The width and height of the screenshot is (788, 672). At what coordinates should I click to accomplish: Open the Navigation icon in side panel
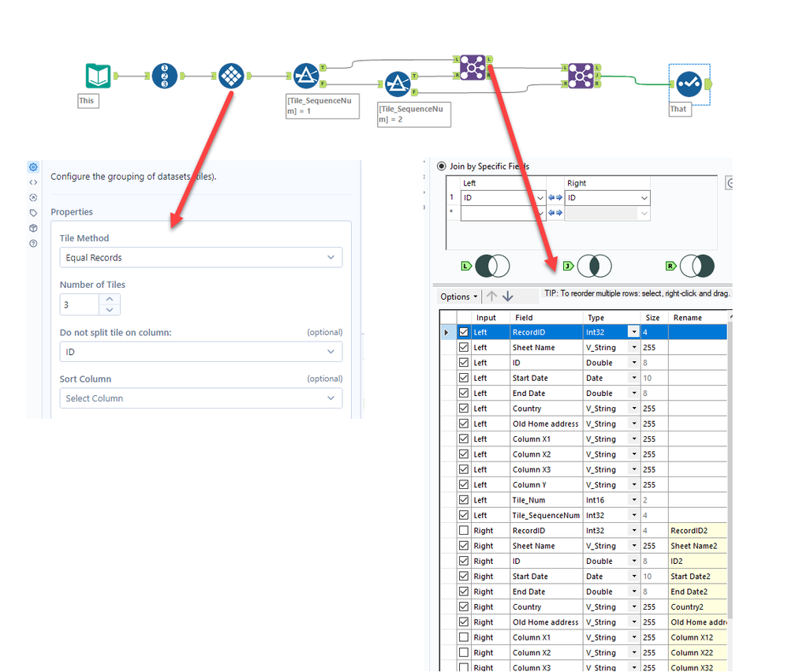click(x=33, y=197)
